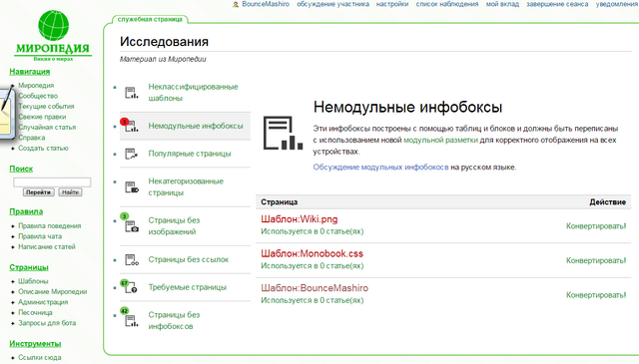This screenshot has width=639, height=364.
Task: Open 'Шаблон:Monobook.css' page link
Action: (x=312, y=253)
